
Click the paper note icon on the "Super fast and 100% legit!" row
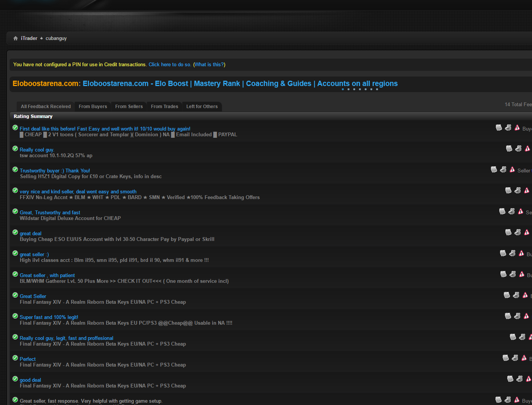point(508,316)
